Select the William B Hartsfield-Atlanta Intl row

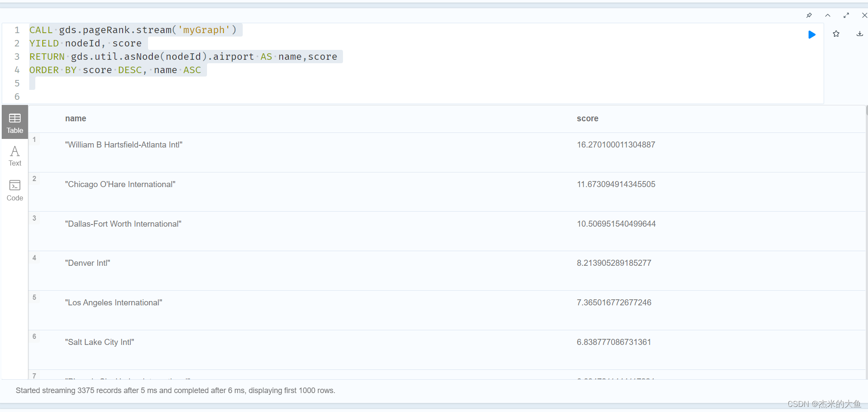(x=124, y=145)
